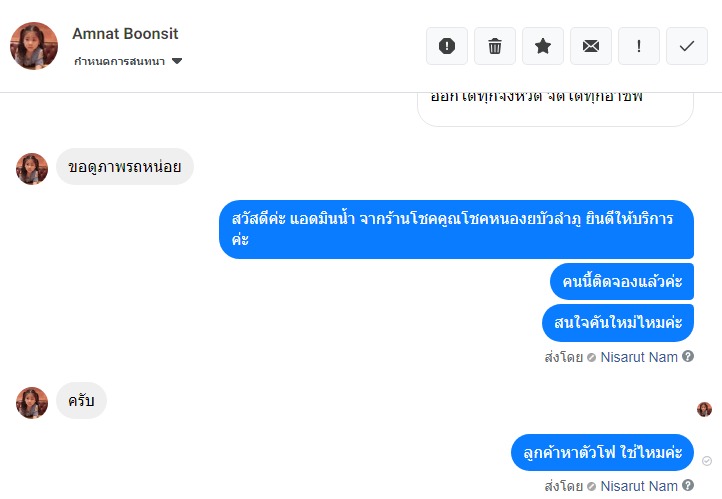This screenshot has height=499, width=722.
Task: Click avatar beside ขอดูภาพรถหน่อย message
Action: click(x=32, y=168)
